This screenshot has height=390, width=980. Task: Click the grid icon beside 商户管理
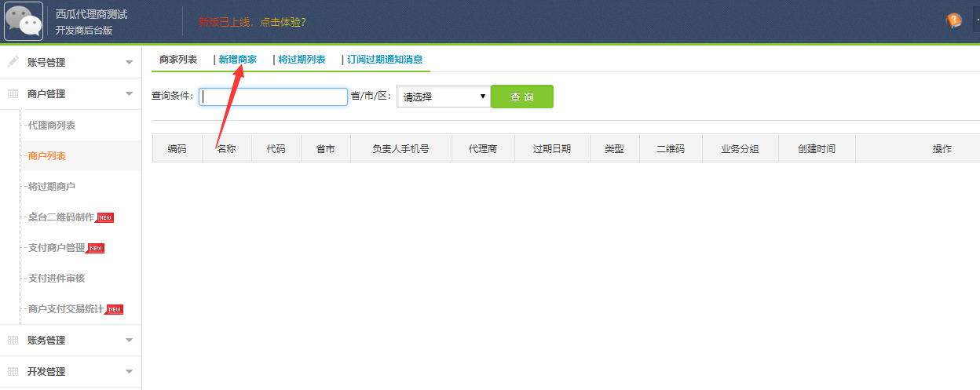(x=13, y=94)
